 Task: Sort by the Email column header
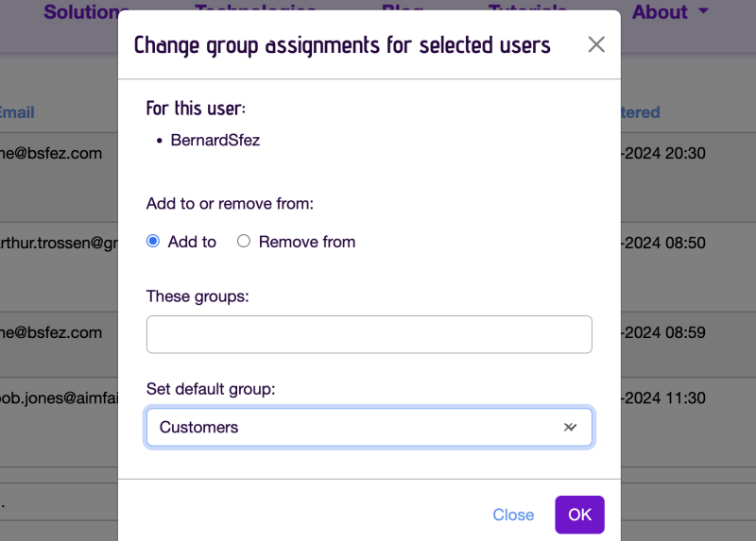[x=17, y=112]
